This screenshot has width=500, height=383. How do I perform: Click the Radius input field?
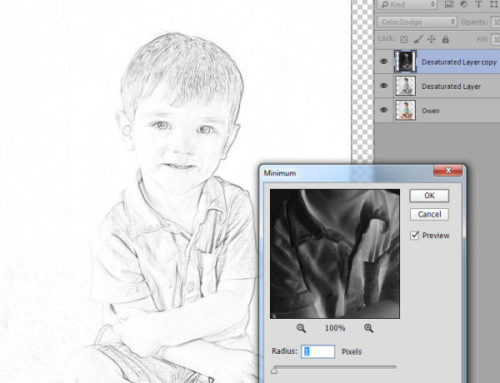[318, 352]
